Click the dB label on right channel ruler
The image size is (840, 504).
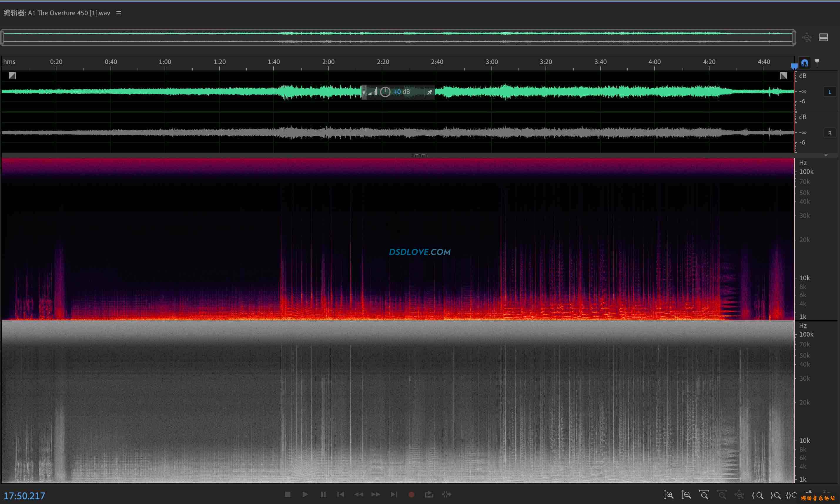click(803, 117)
